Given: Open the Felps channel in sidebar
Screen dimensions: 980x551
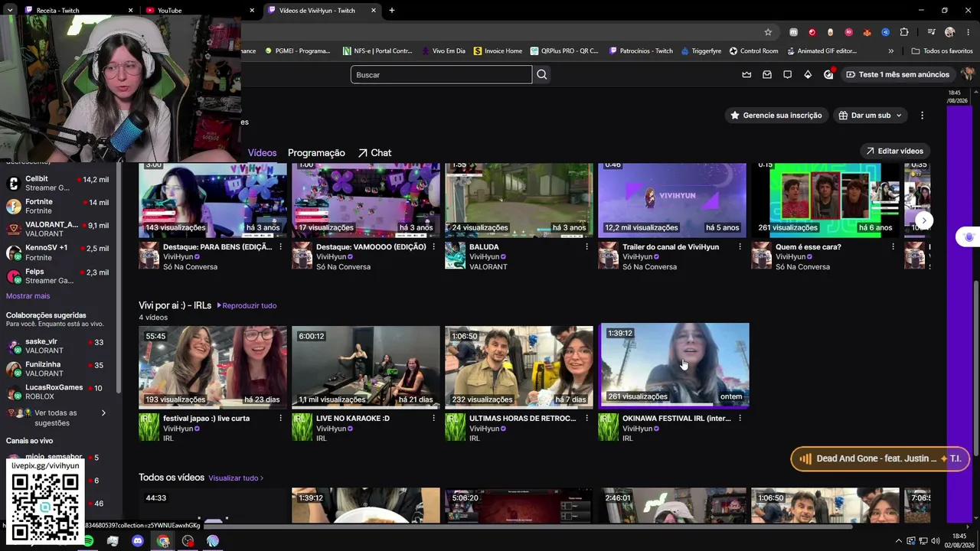Looking at the screenshot, I should tap(57, 276).
